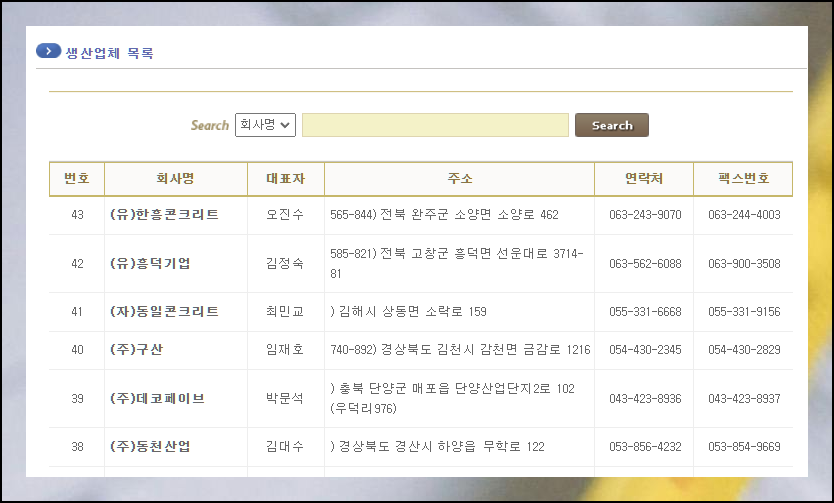Click the 번호 column header
The height and width of the screenshot is (503, 834).
[77, 179]
